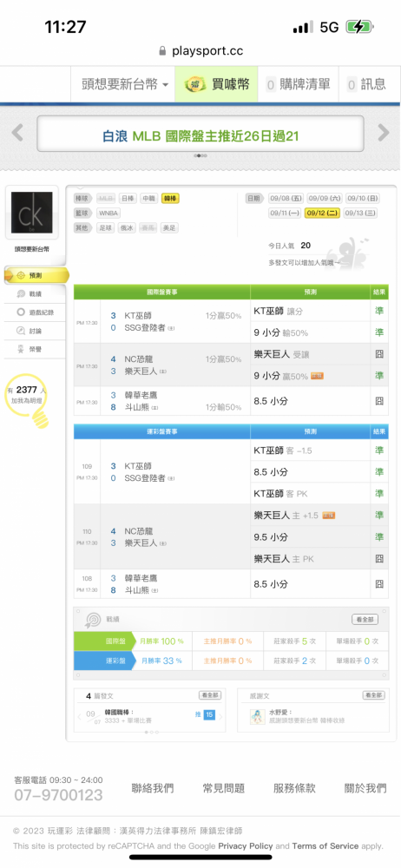Click the next banner arrow

384,133
